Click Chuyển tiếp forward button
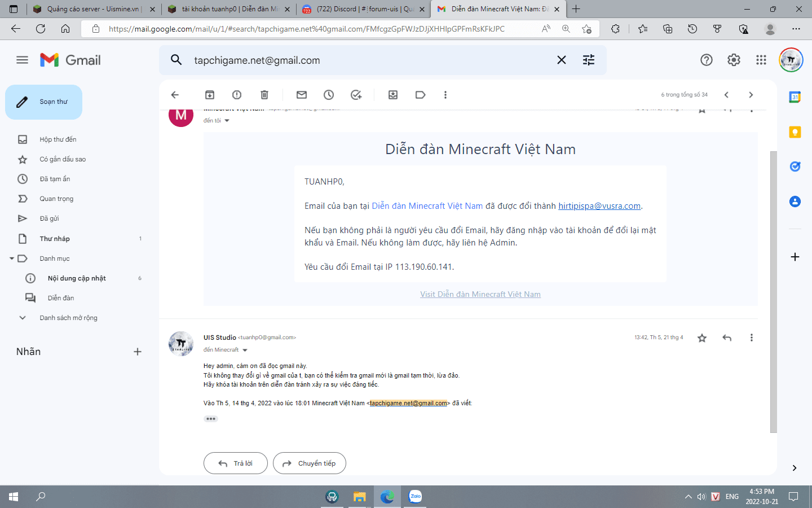 pyautogui.click(x=310, y=463)
